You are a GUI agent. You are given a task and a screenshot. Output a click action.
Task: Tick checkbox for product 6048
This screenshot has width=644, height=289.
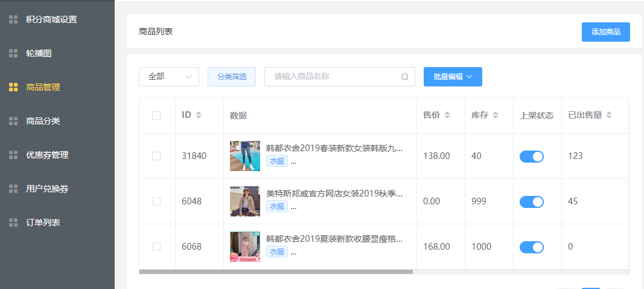point(156,201)
